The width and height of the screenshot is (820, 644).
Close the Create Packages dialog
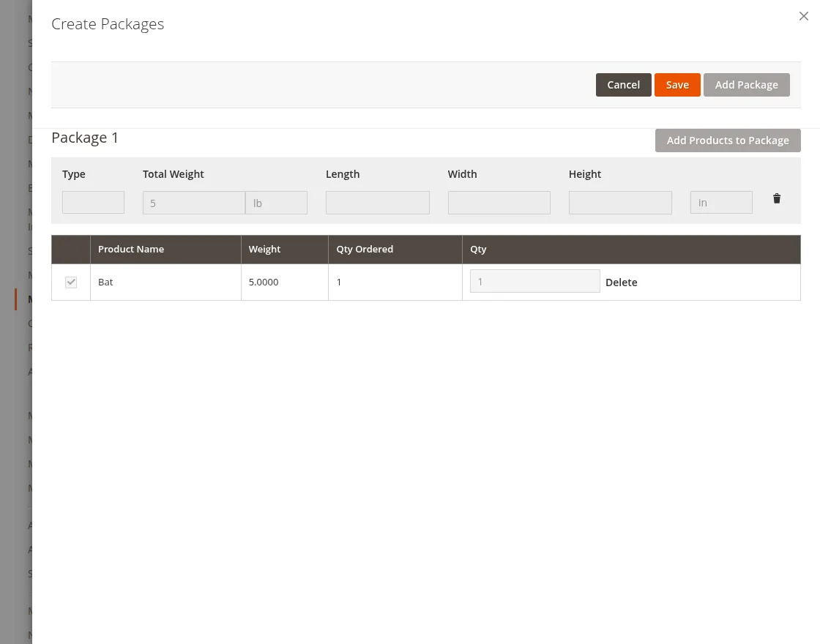pyautogui.click(x=804, y=16)
